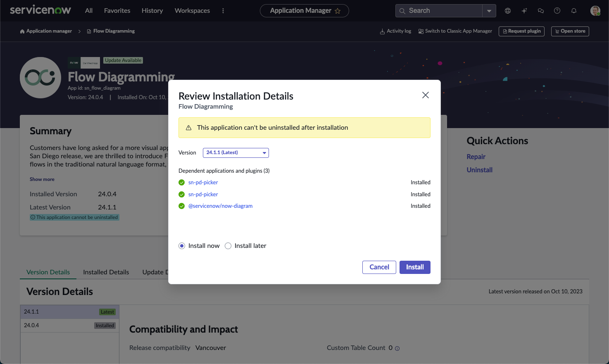The width and height of the screenshot is (609, 364).
Task: Open the chat conversations icon
Action: click(541, 11)
